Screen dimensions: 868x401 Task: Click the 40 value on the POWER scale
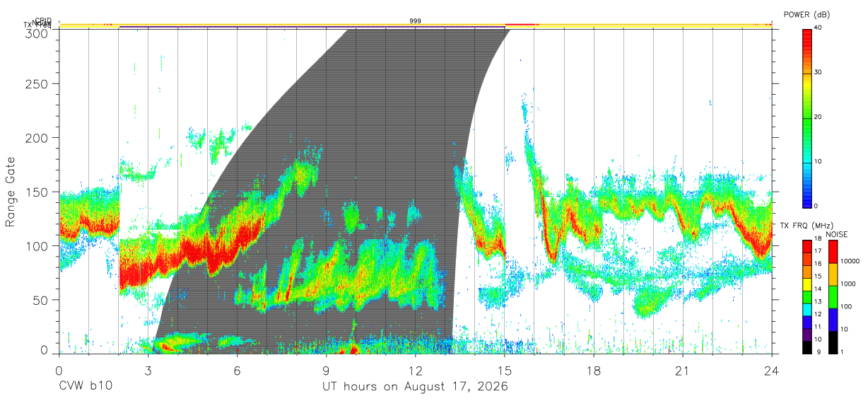pyautogui.click(x=819, y=28)
